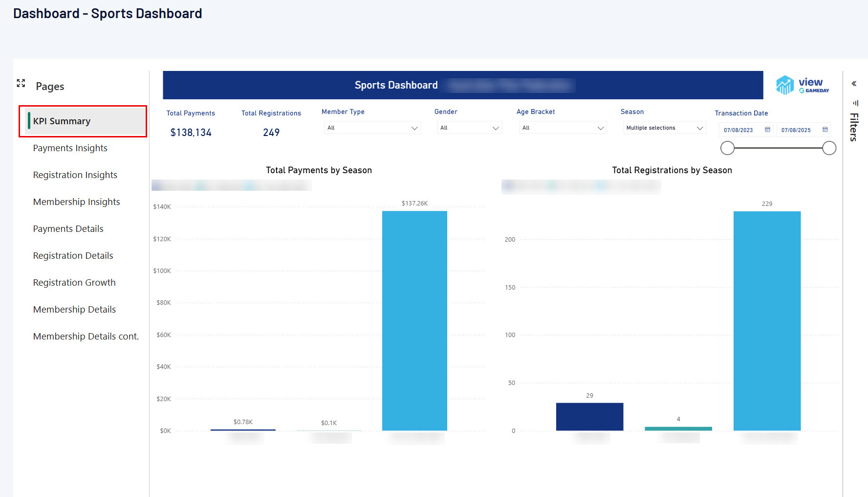Open the Age Bracket dropdown
The image size is (868, 497).
click(563, 128)
